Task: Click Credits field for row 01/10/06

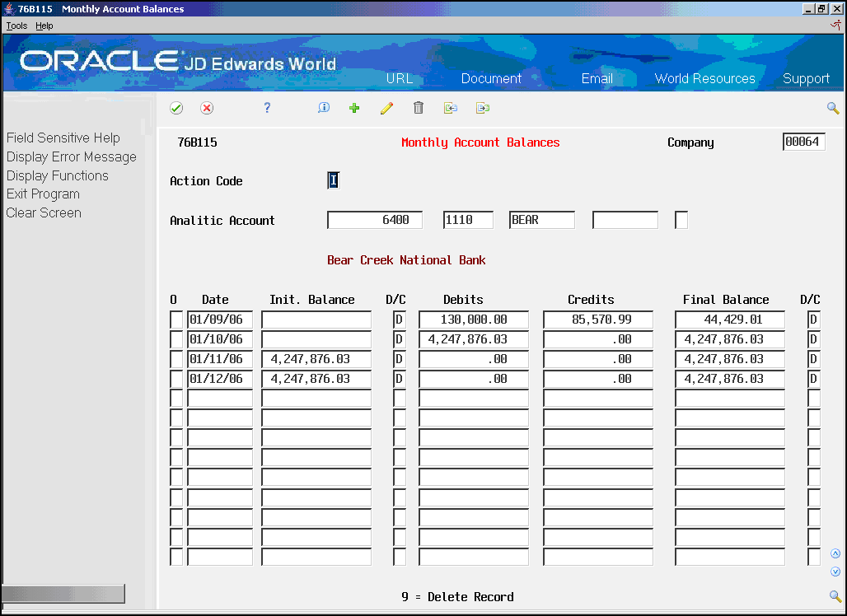Action: tap(598, 339)
